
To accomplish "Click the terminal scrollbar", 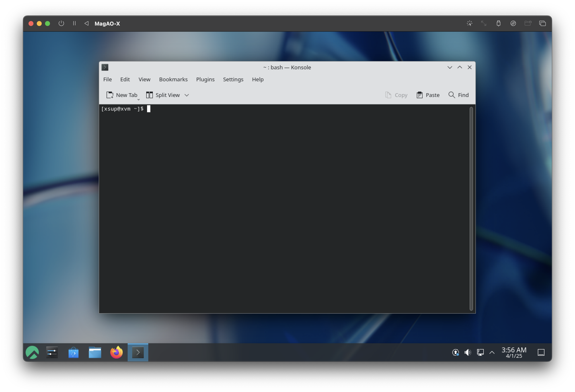I will (471, 209).
